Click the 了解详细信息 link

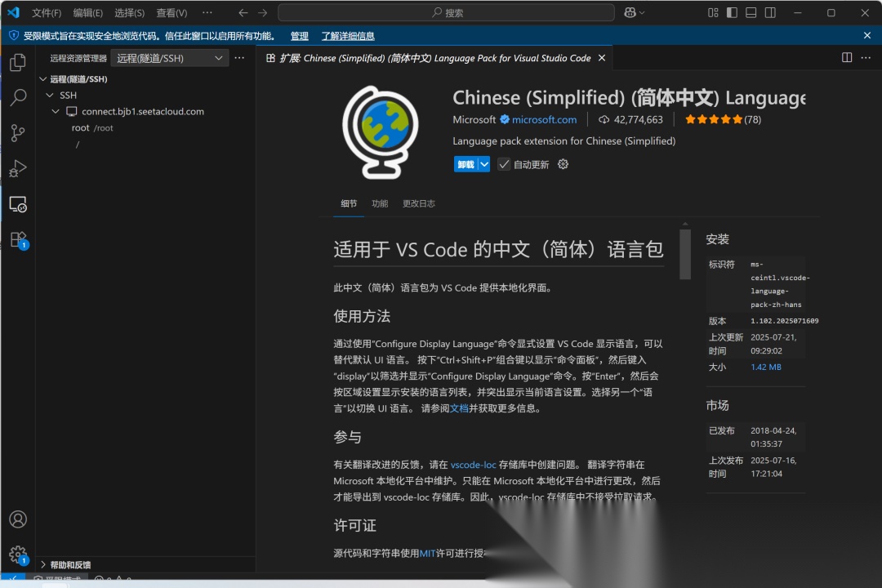coord(348,36)
